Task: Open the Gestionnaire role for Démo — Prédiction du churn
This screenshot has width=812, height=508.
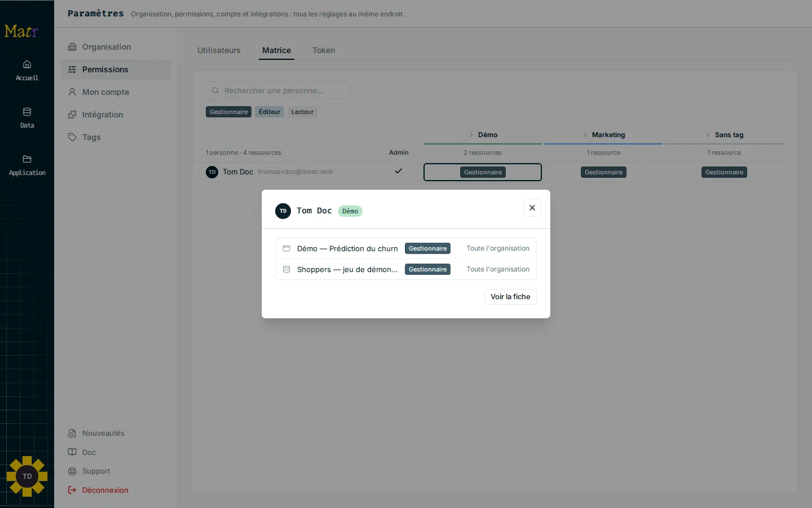Action: 427,248
